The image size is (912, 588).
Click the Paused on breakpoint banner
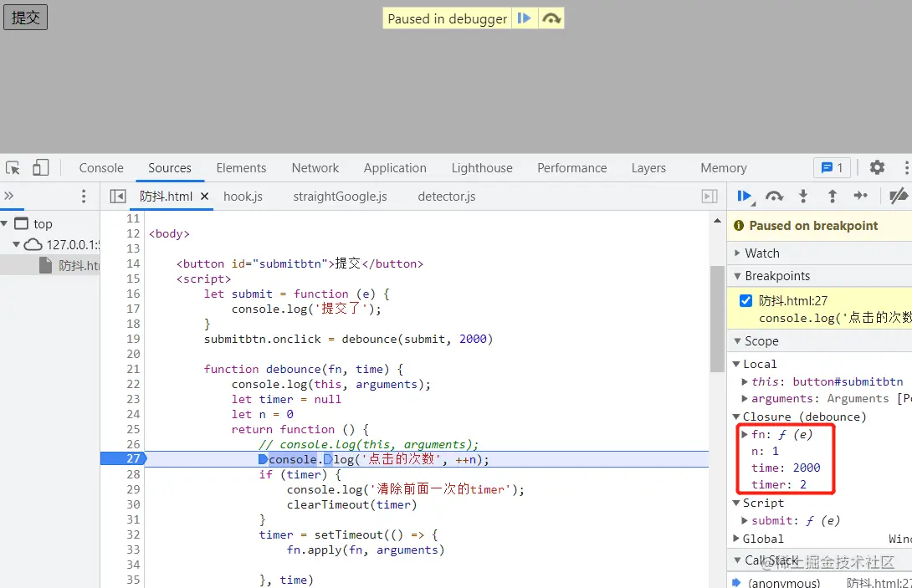point(819,226)
